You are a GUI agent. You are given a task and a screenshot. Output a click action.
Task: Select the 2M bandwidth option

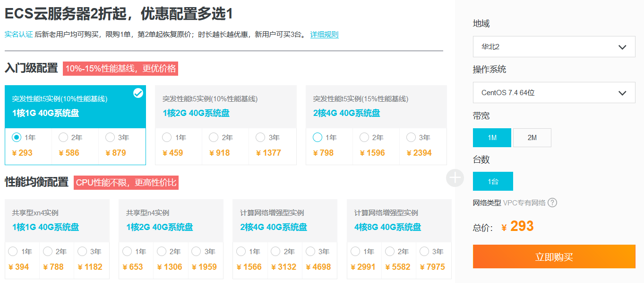tap(532, 138)
